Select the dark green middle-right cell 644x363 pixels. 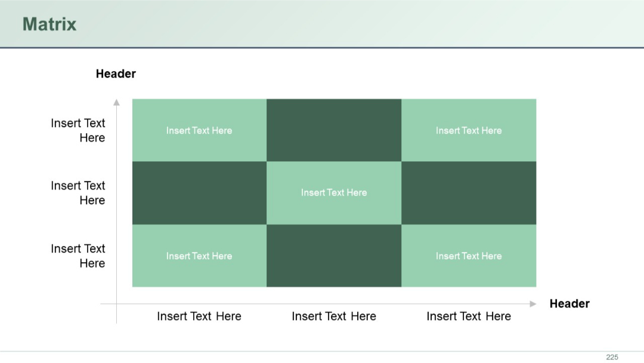click(x=469, y=192)
